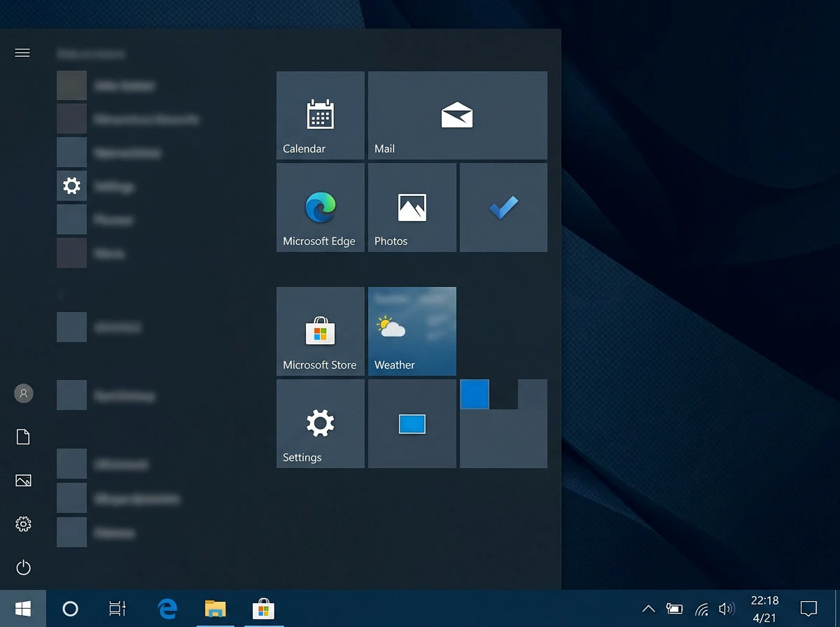Launch the Microsoft Edge tile
This screenshot has width=840, height=627.
(321, 207)
